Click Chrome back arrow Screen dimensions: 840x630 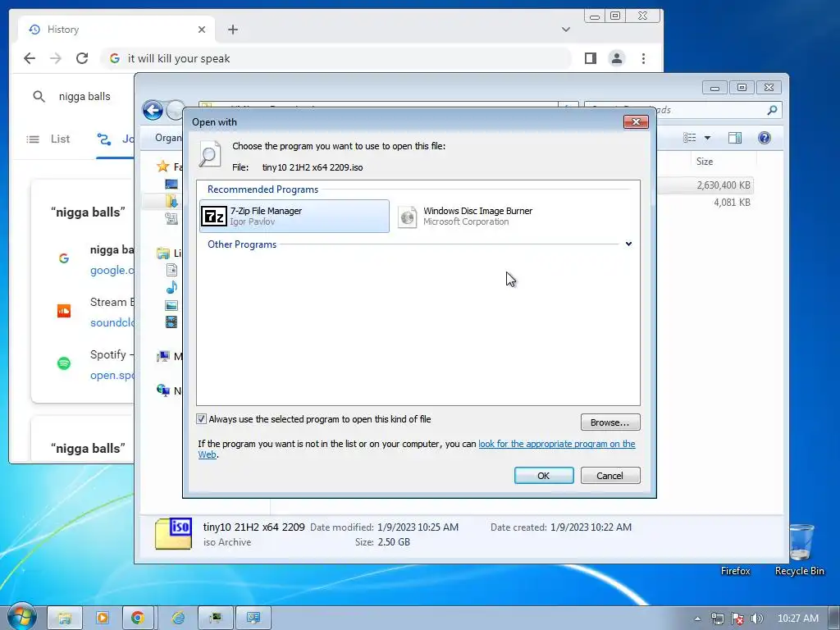tap(30, 58)
